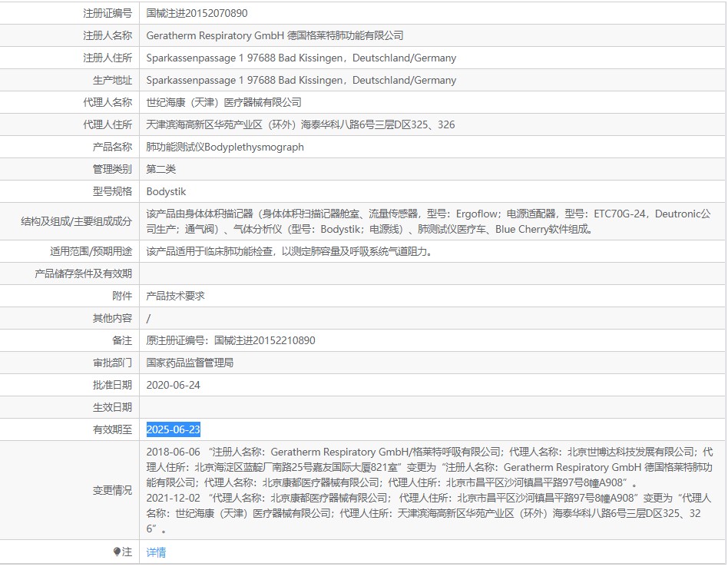Click approval date 2020-06-24
The width and height of the screenshot is (728, 570).
[x=174, y=385]
